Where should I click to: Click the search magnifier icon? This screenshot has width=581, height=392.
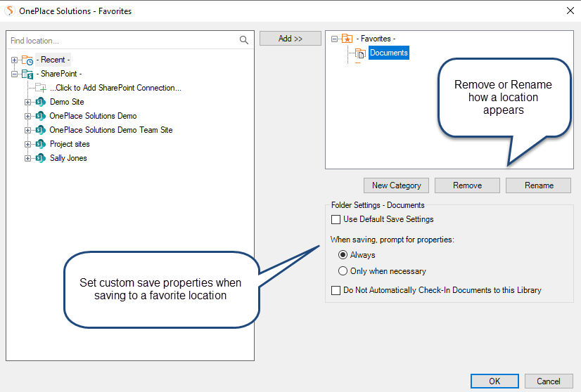click(244, 41)
